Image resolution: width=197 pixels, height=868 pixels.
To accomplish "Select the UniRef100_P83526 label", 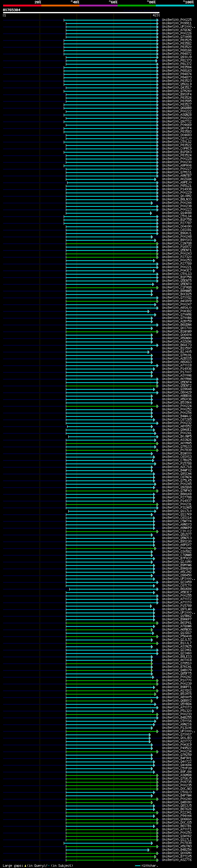I will 177,98.
